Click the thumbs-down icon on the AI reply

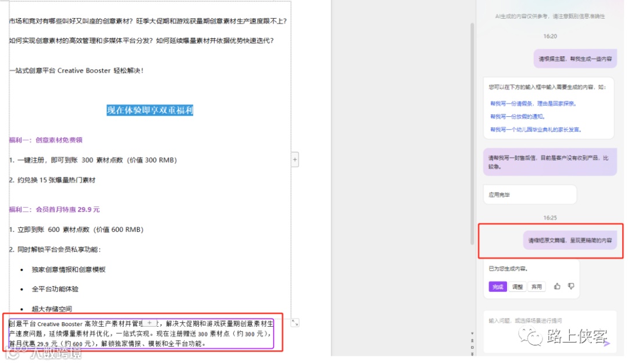(x=571, y=286)
